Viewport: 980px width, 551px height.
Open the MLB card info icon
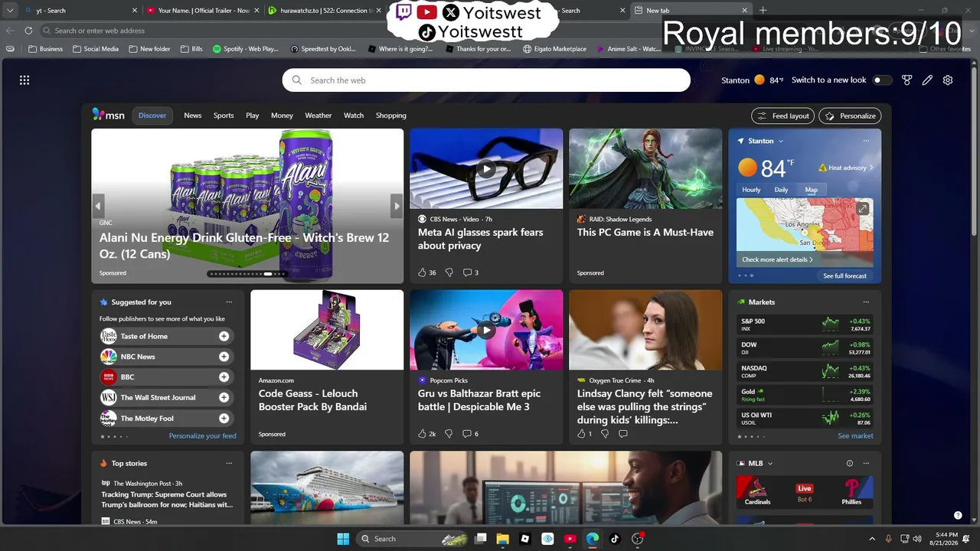(x=850, y=463)
